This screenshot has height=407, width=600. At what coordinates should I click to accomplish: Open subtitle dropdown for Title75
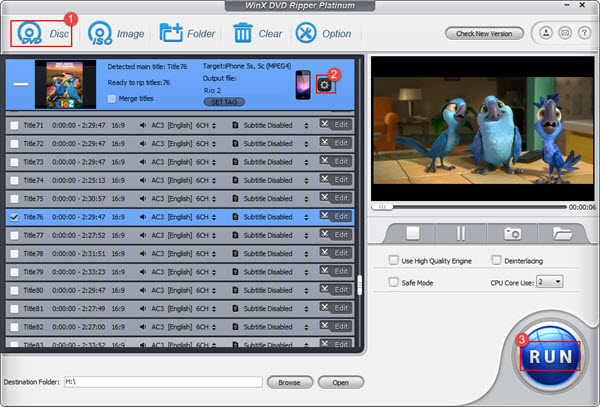306,199
